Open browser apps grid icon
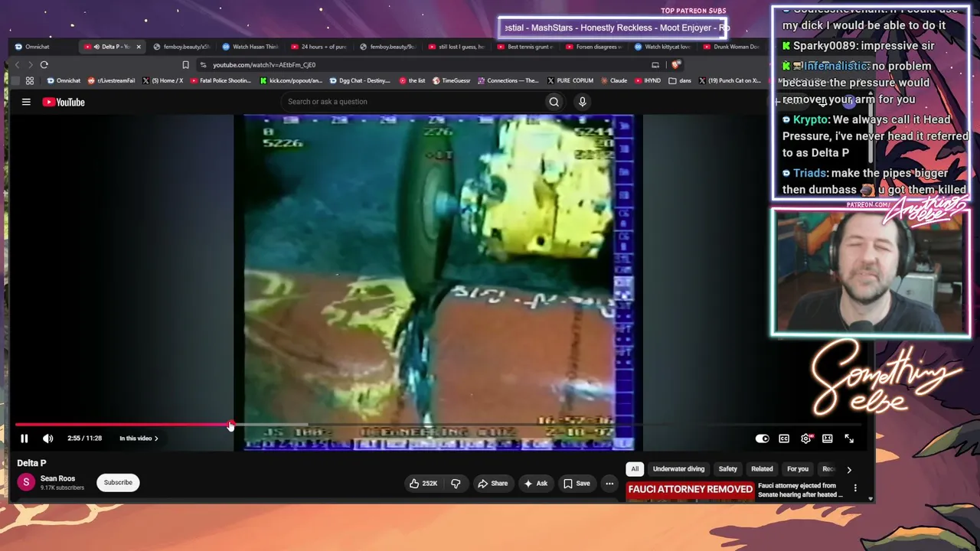Viewport: 980px width, 551px height. click(x=30, y=80)
